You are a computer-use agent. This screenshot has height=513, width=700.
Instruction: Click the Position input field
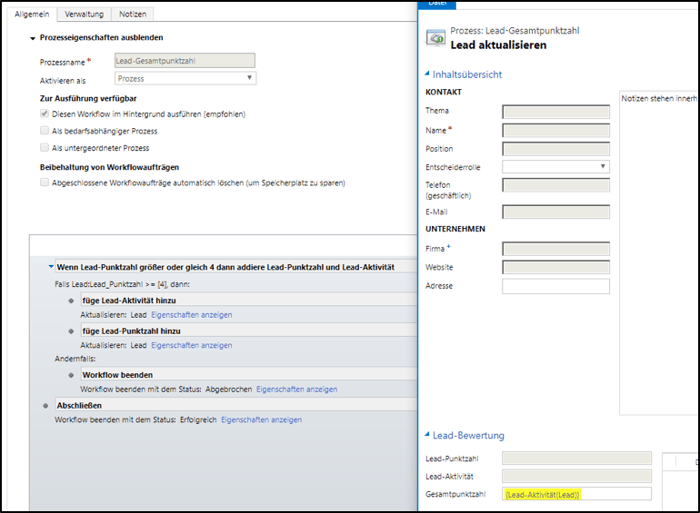pos(556,149)
